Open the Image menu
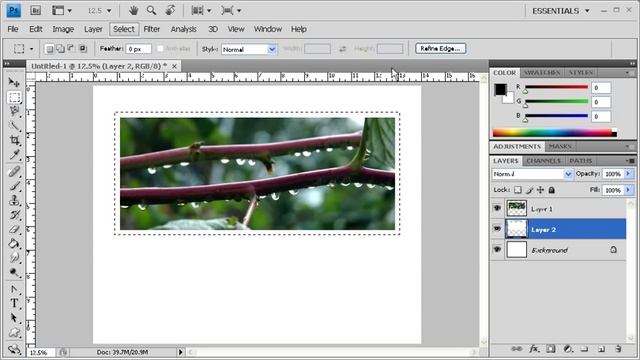The height and width of the screenshot is (360, 640). point(63,29)
